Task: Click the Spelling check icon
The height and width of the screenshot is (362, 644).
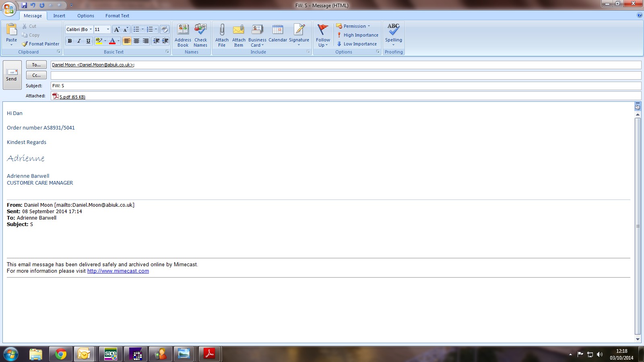Action: (x=393, y=30)
